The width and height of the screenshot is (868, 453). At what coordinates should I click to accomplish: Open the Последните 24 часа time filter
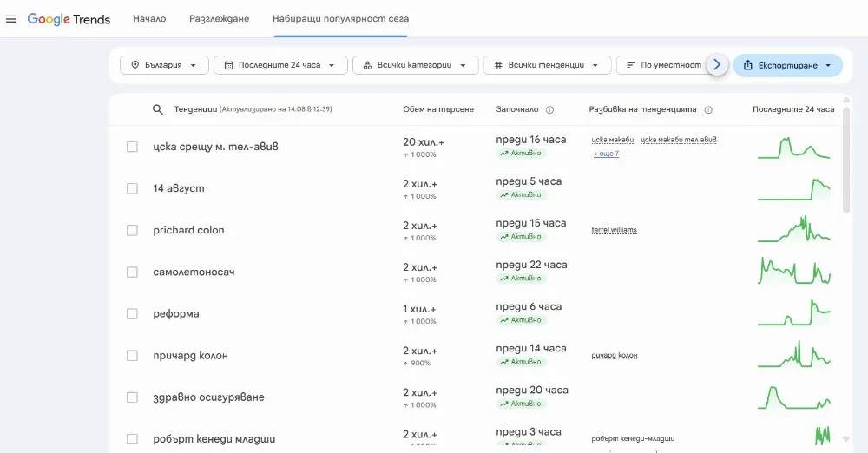[280, 65]
